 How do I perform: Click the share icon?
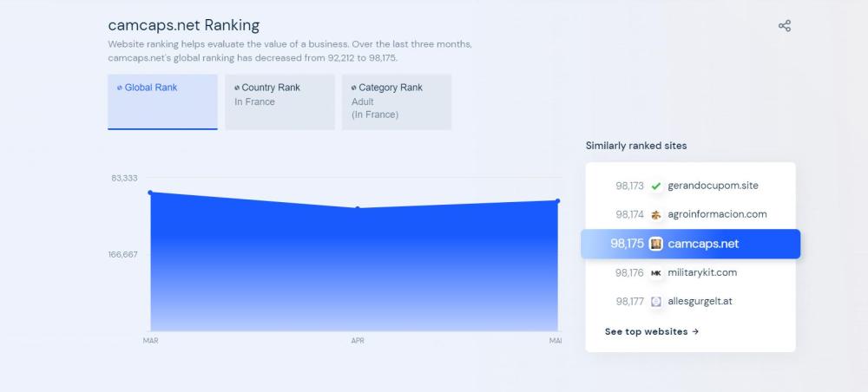pos(785,26)
